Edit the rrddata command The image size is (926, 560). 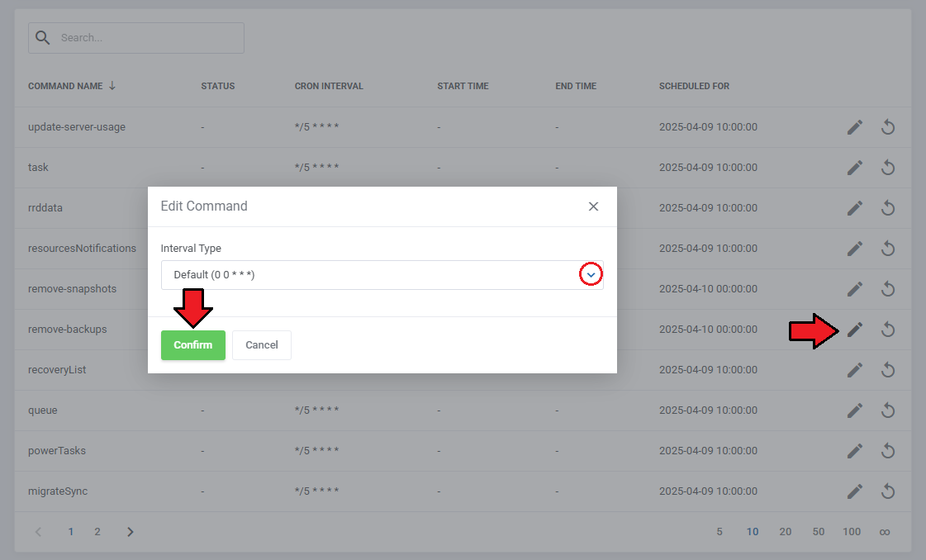pyautogui.click(x=854, y=208)
